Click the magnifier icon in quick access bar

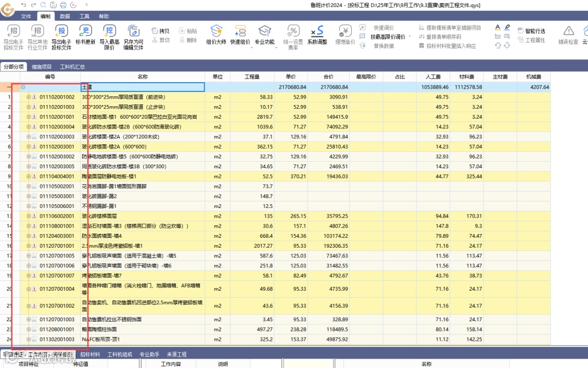point(43,5)
